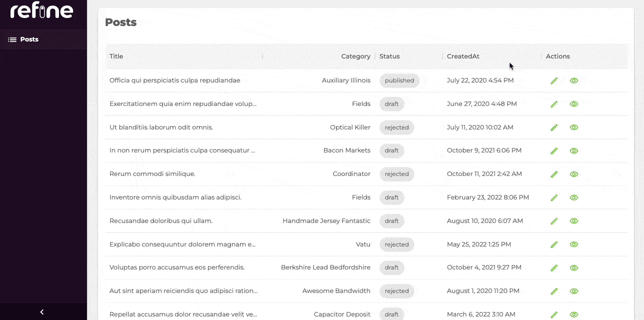Image resolution: width=644 pixels, height=320 pixels.
Task: Open the Title column menu handle
Action: pos(262,56)
